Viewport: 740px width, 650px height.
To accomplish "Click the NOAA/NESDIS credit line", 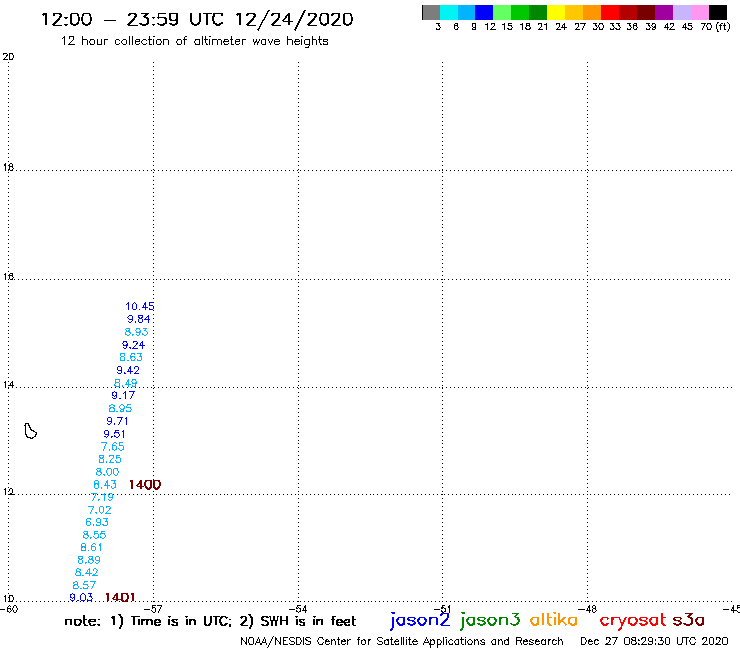I will [402, 641].
